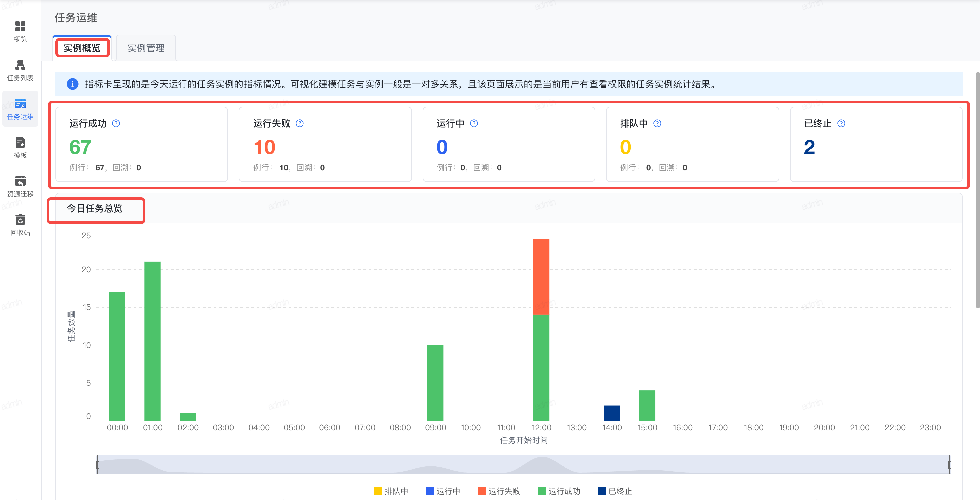980x500 pixels.
Task: Click the green bar at 00:00
Action: 117,356
